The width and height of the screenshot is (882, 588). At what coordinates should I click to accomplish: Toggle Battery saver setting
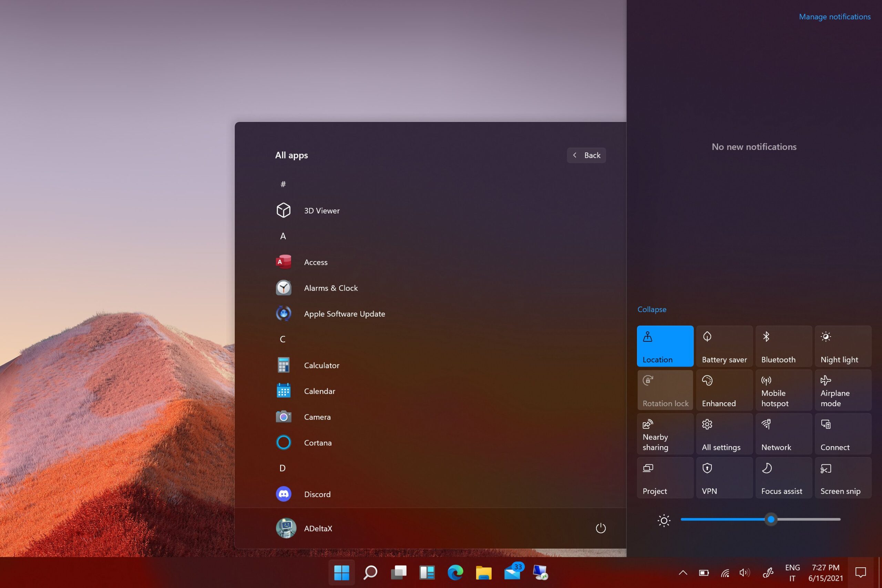724,346
